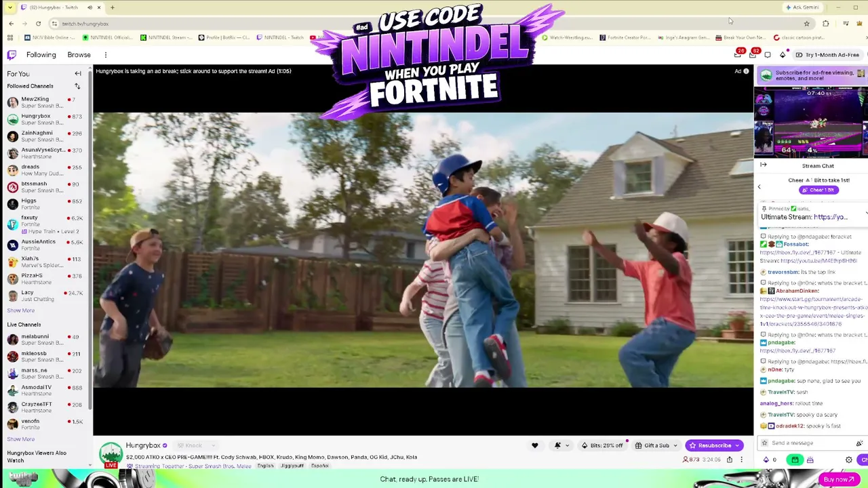Viewport: 868px width, 488px height.
Task: Go back in browser history
Action: [x=11, y=24]
